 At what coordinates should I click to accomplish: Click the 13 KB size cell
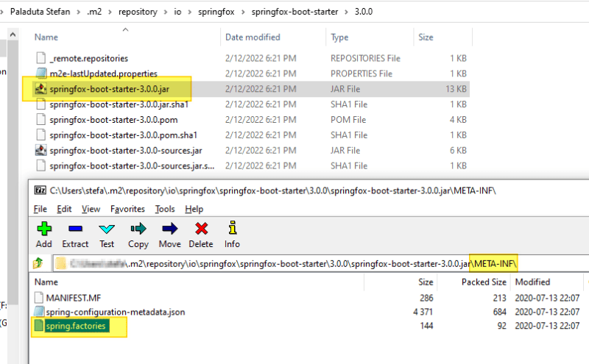tap(456, 89)
